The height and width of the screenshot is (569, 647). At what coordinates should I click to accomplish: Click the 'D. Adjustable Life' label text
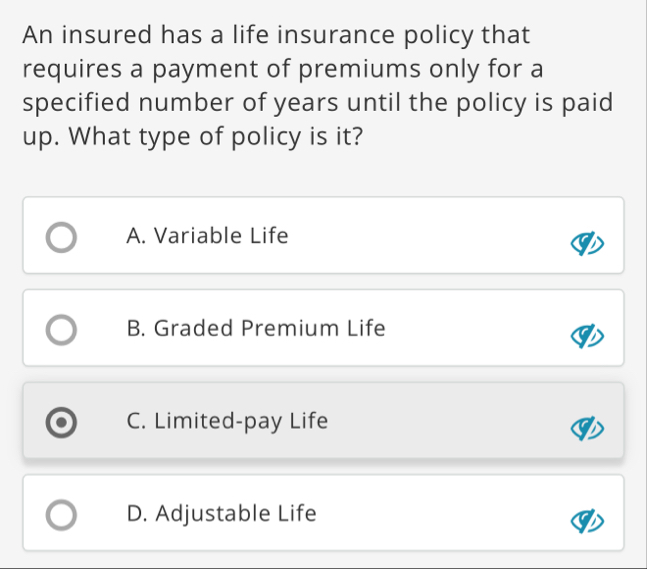(x=222, y=514)
